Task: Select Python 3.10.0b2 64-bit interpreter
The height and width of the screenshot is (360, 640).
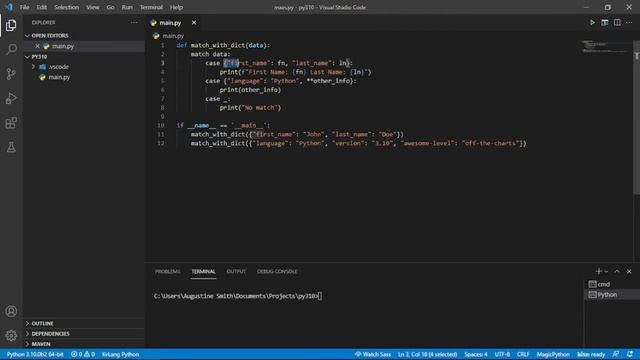Action: tap(35, 354)
